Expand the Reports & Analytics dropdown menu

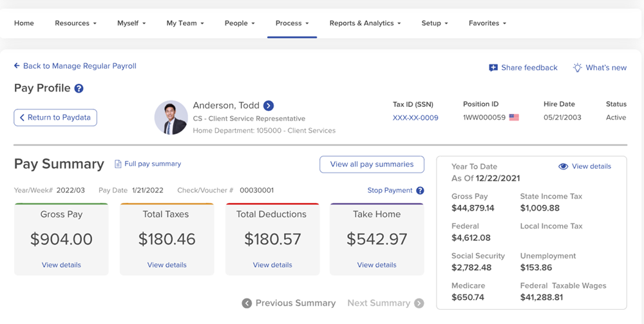pyautogui.click(x=365, y=23)
